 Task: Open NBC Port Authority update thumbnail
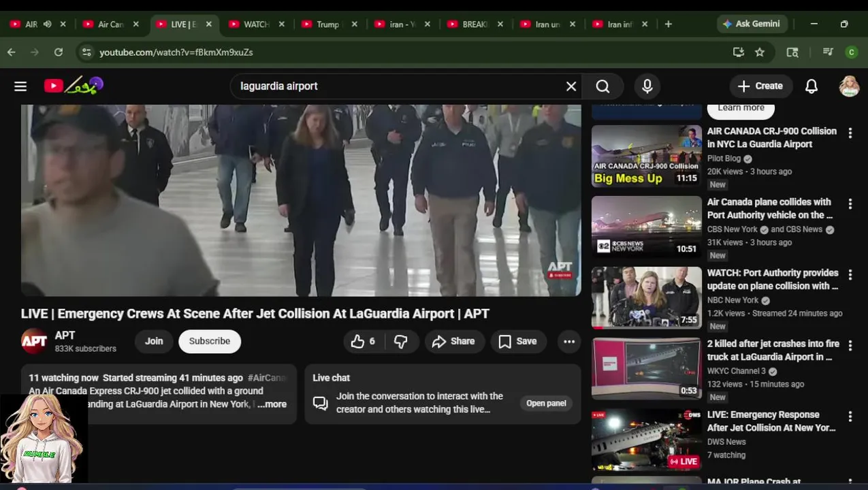[x=646, y=297]
